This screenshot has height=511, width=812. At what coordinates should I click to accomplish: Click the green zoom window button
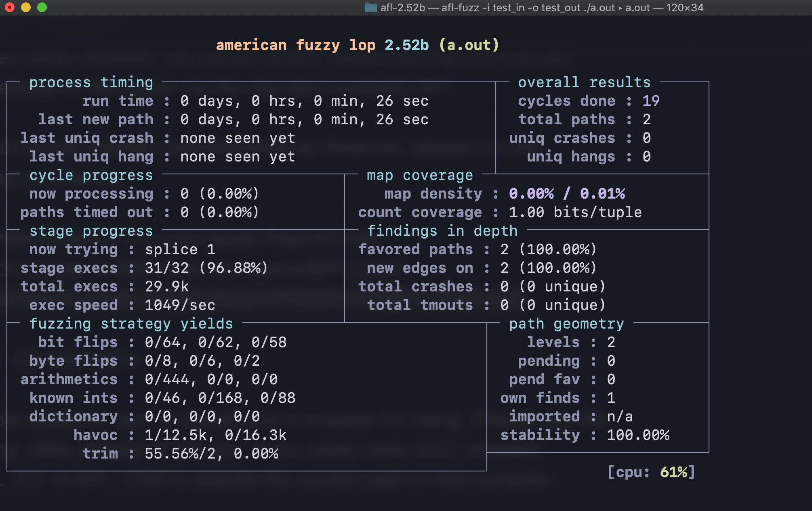click(42, 7)
